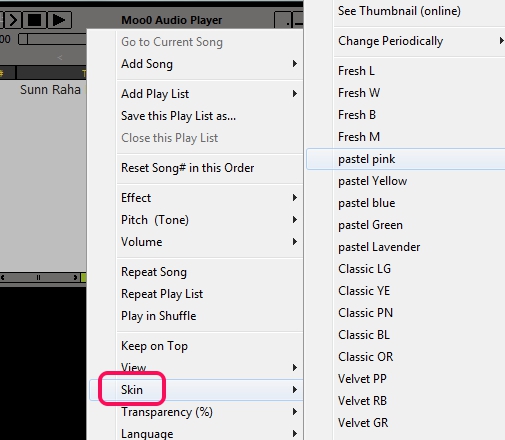
Task: Click the playlist horizontal scrollbar
Action: (39, 277)
